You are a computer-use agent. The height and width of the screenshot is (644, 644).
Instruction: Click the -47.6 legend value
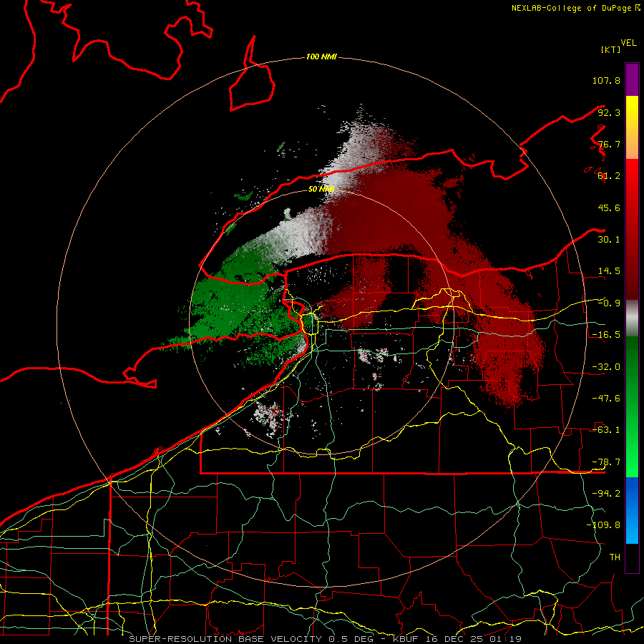pos(606,399)
